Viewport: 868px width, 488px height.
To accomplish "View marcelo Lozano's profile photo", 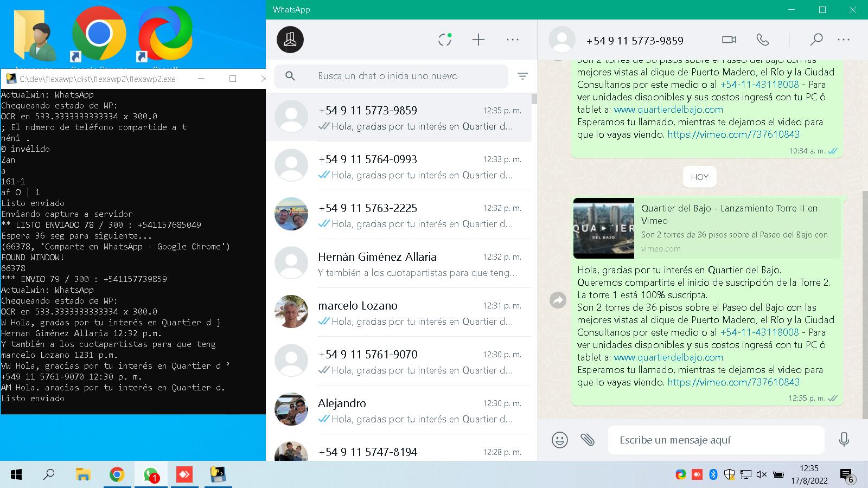I will (x=291, y=312).
